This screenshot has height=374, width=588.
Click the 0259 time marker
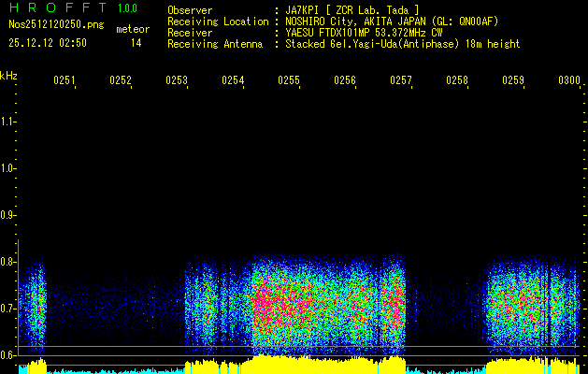pos(513,81)
